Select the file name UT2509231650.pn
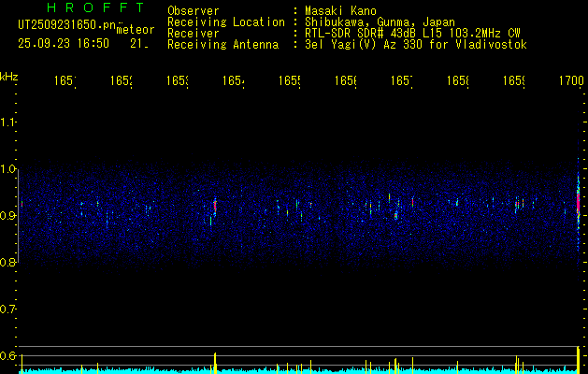The height and width of the screenshot is (374, 588). click(x=66, y=25)
